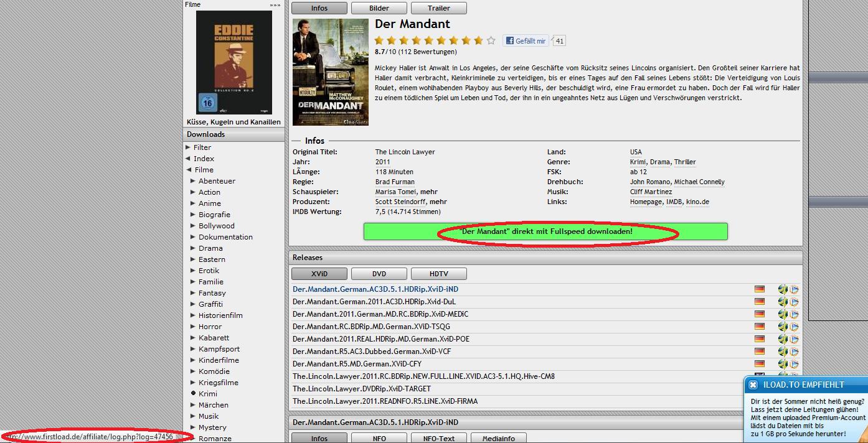The width and height of the screenshot is (868, 443).
Task: Select the HDTV releases tab
Action: [438, 274]
